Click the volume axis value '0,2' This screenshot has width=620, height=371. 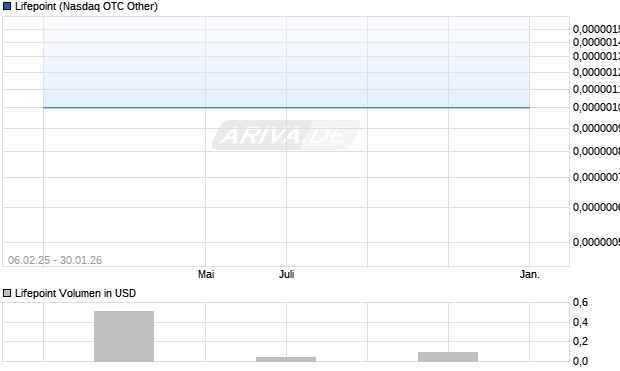tap(580, 341)
